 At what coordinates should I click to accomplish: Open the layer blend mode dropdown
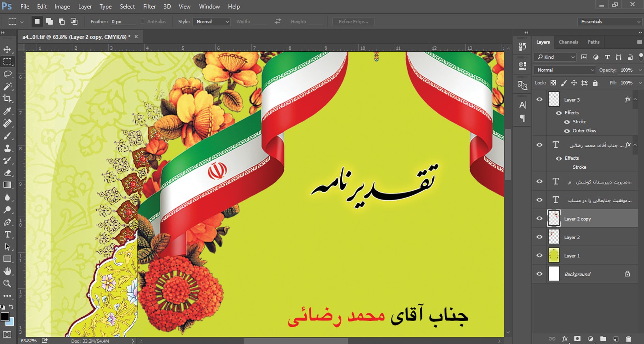[x=565, y=70]
